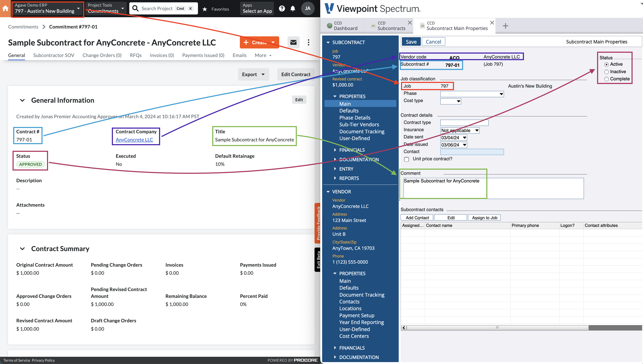The image size is (643, 364).
Task: Click the search magnifier icon
Action: [135, 9]
